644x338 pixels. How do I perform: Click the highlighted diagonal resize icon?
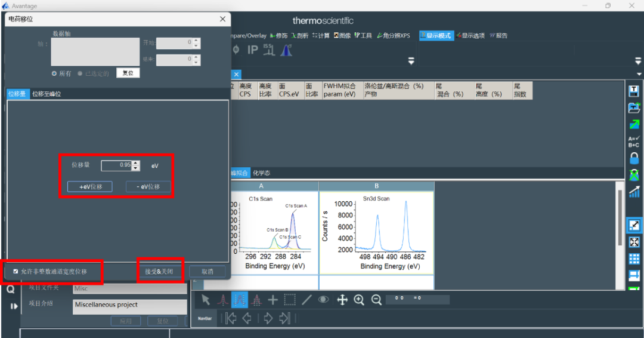point(634,225)
